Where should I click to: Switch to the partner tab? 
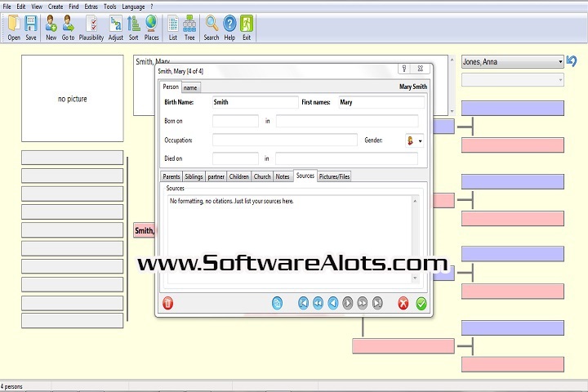click(216, 176)
